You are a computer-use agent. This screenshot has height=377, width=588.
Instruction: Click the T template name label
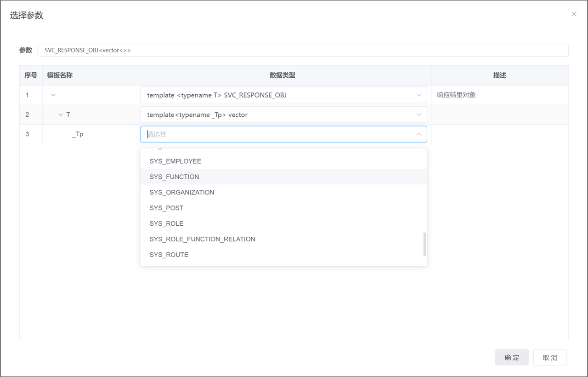click(68, 114)
